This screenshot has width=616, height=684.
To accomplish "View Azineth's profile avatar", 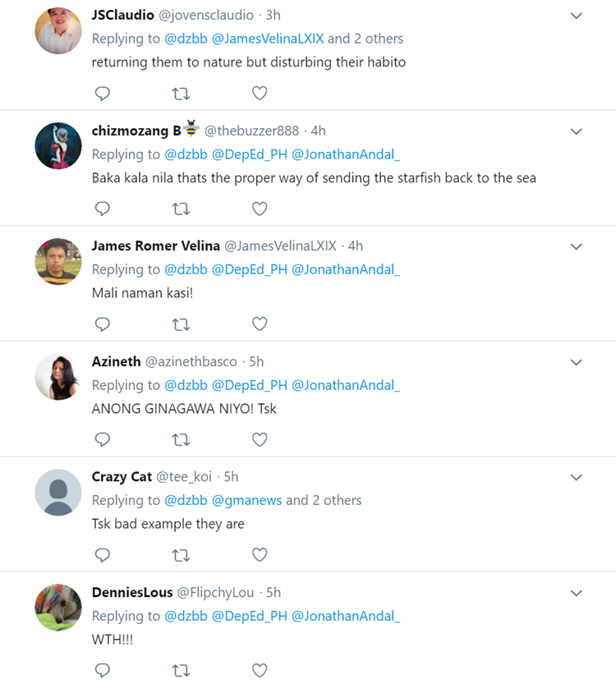I will (58, 377).
